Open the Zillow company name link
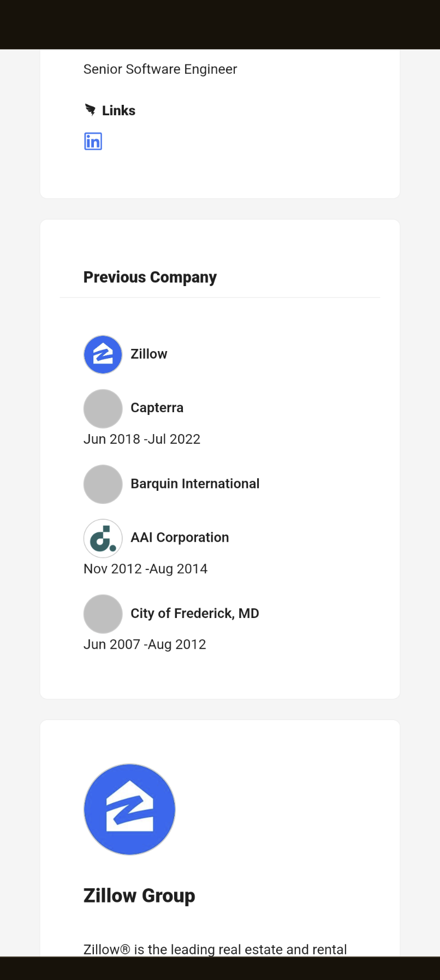The width and height of the screenshot is (440, 980). coord(149,354)
